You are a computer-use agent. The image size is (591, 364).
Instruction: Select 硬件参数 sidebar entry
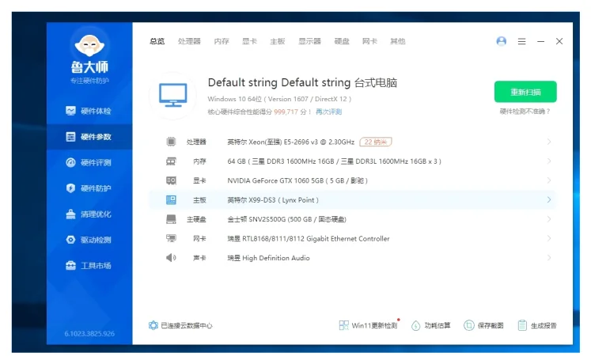click(x=89, y=137)
